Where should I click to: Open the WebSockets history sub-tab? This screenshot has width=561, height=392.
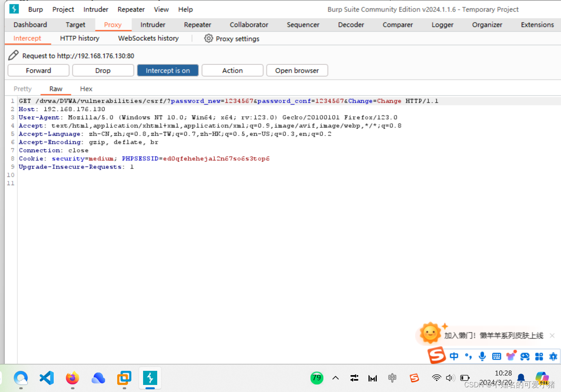pyautogui.click(x=148, y=38)
